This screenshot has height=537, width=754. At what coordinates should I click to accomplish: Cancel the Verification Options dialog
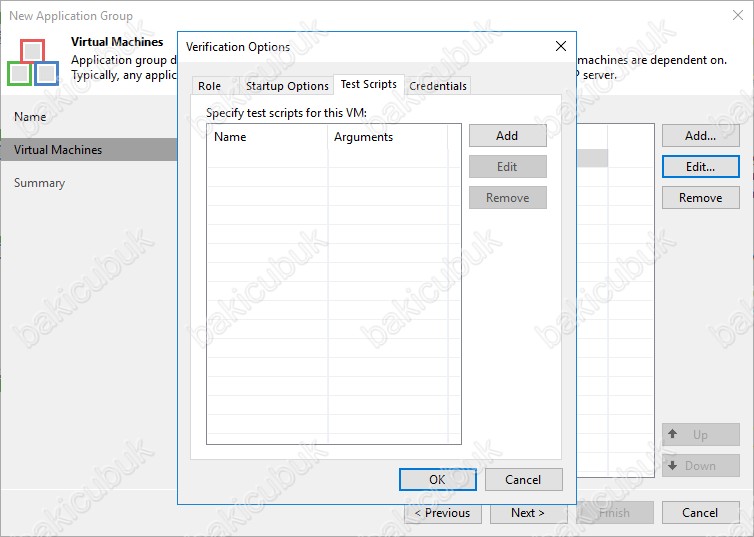pyautogui.click(x=523, y=479)
